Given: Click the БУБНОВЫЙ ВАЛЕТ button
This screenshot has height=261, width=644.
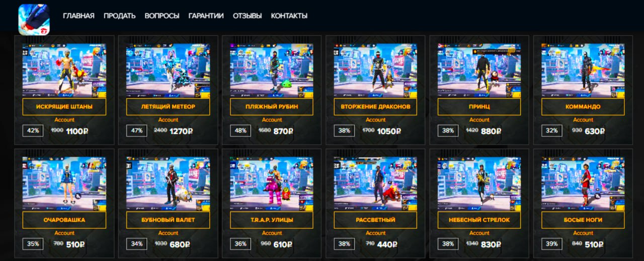Looking at the screenshot, I should point(168,220).
